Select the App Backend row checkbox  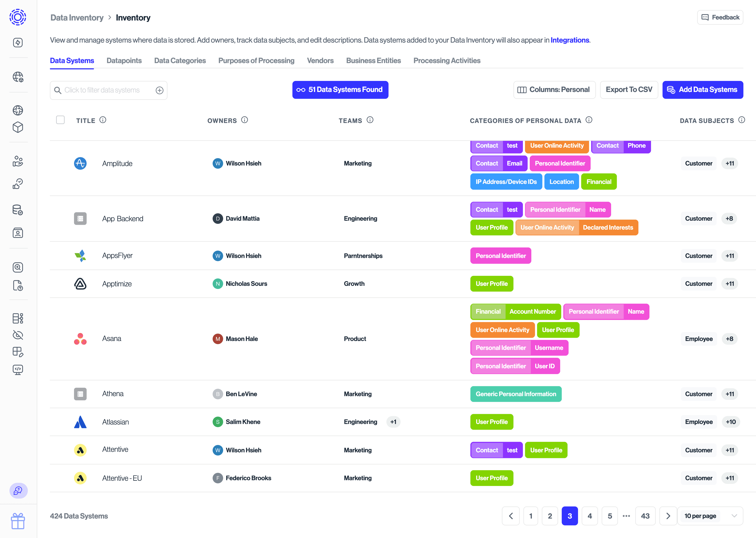coord(61,218)
